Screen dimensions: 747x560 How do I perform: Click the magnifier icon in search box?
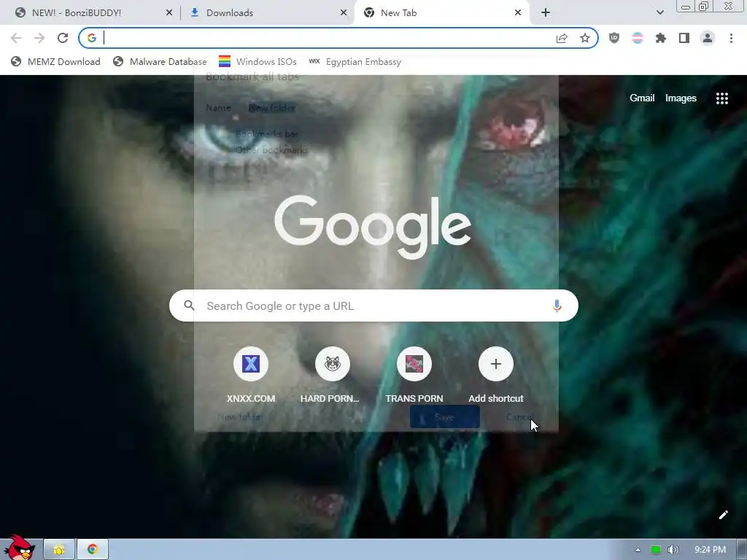(x=189, y=306)
